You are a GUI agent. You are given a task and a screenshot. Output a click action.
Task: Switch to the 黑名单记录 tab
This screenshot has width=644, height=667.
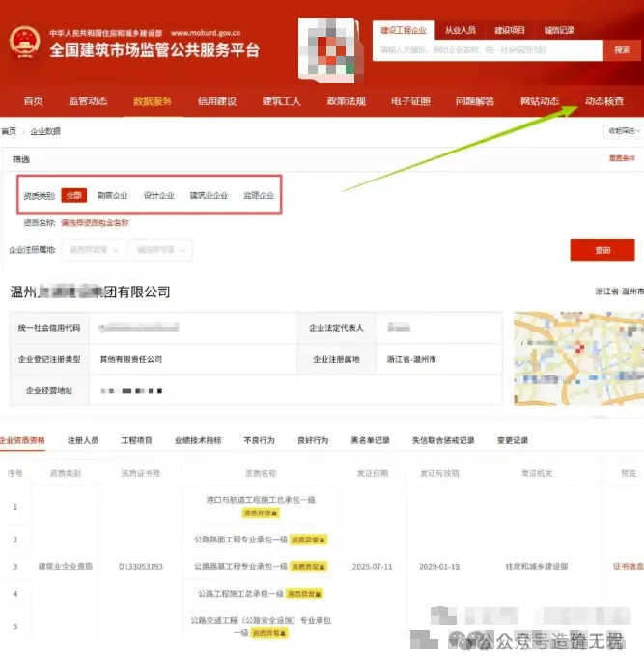(371, 440)
